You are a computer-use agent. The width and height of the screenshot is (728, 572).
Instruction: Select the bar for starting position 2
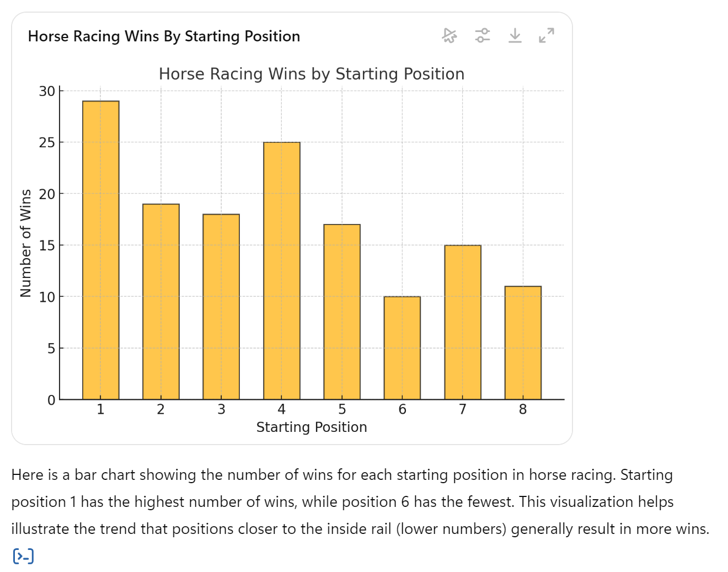click(x=160, y=301)
